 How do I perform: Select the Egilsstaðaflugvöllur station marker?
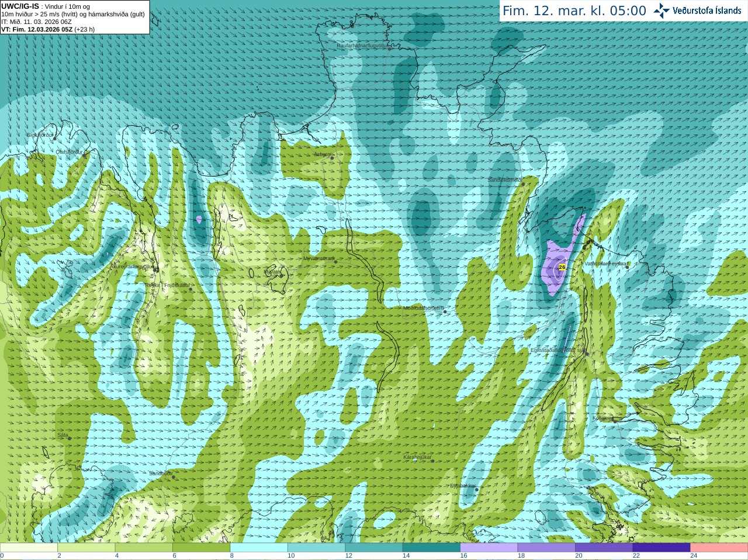(x=587, y=354)
